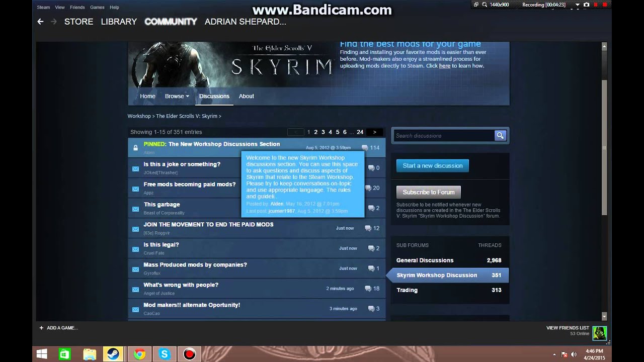
Task: Go back with the Steam back arrow
Action: click(40, 22)
